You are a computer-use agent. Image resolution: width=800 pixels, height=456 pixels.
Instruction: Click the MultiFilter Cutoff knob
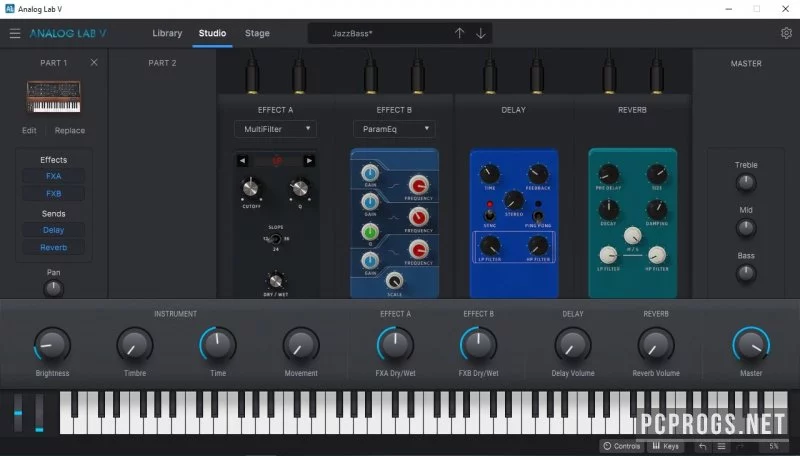(x=251, y=188)
